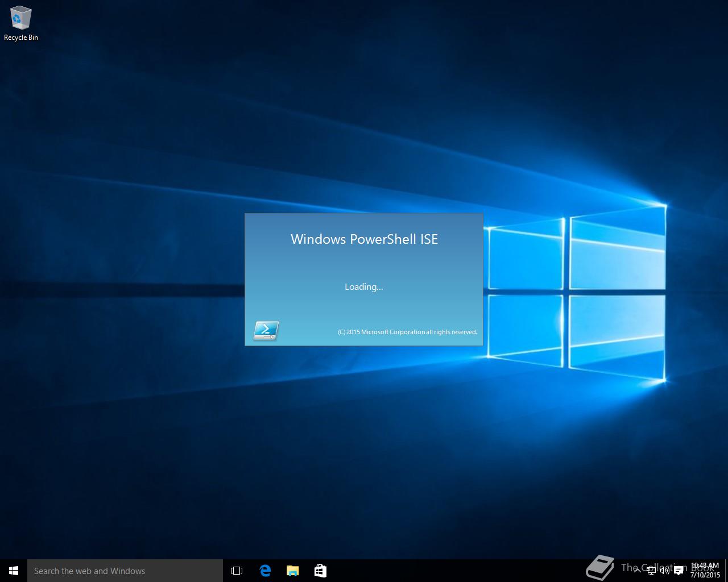Click the Search the web and Windows box
This screenshot has height=582, width=728.
pos(125,571)
